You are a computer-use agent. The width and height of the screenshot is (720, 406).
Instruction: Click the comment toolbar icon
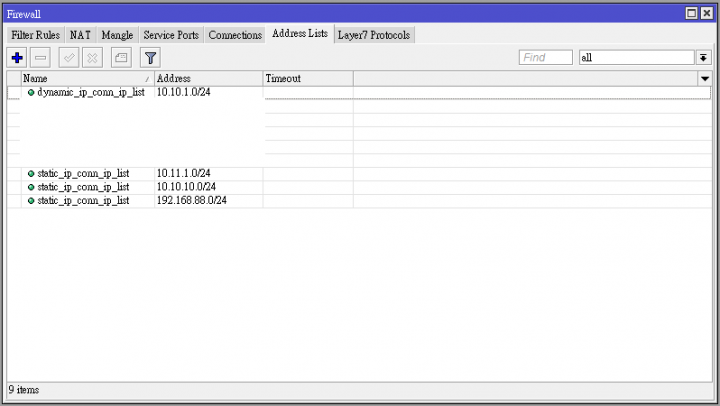point(121,58)
